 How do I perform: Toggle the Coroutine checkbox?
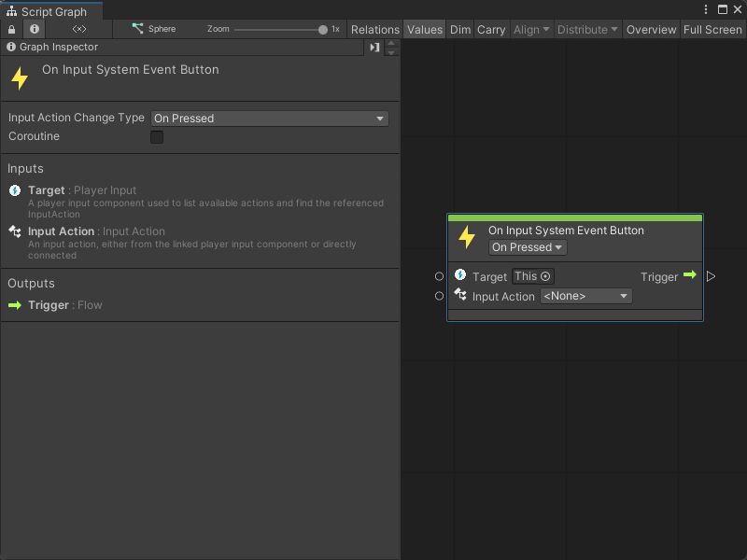point(156,136)
